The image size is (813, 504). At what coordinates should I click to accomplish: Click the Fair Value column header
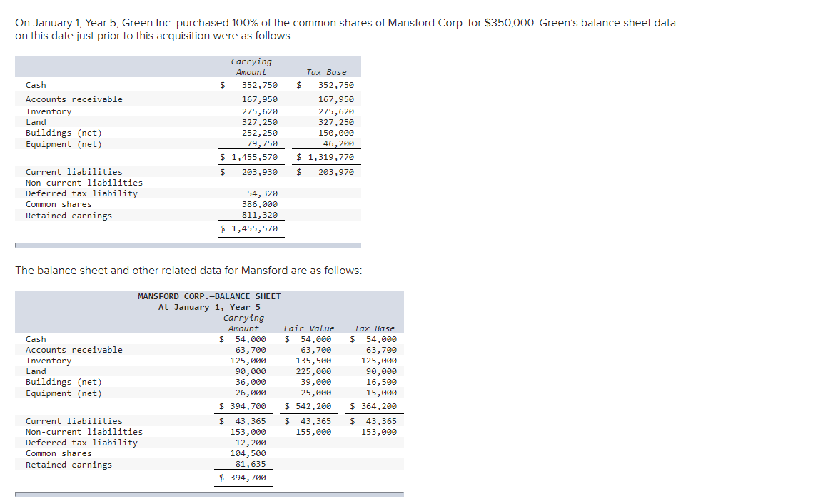[309, 328]
